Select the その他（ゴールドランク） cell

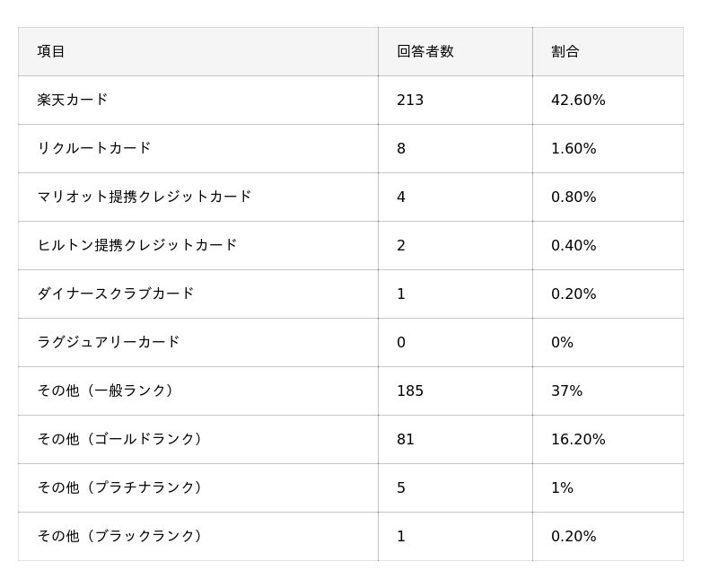click(x=119, y=439)
